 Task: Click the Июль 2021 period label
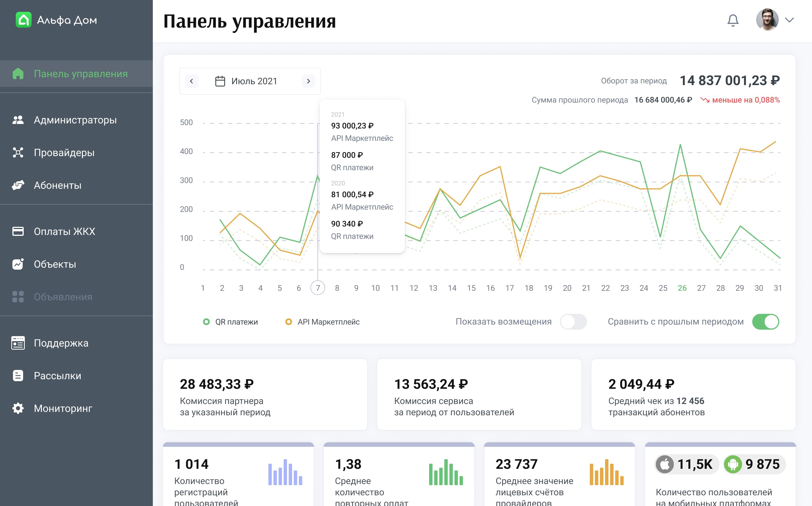point(254,81)
